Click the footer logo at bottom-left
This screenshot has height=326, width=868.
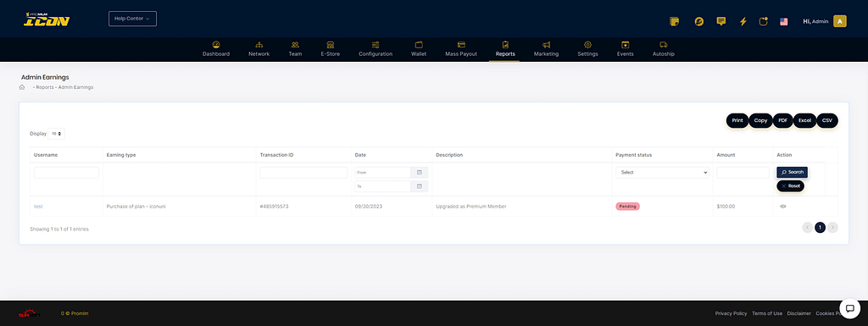[30, 313]
